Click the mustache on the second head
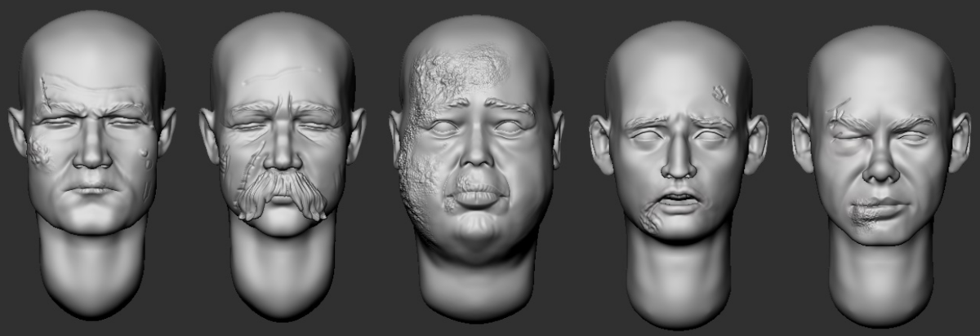 pyautogui.click(x=280, y=192)
